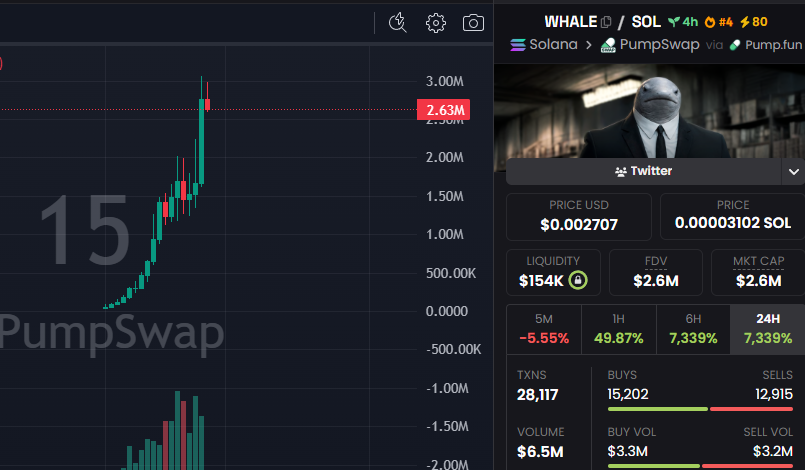The height and width of the screenshot is (470, 805).
Task: Click the 3.00M price axis label
Action: tap(445, 81)
